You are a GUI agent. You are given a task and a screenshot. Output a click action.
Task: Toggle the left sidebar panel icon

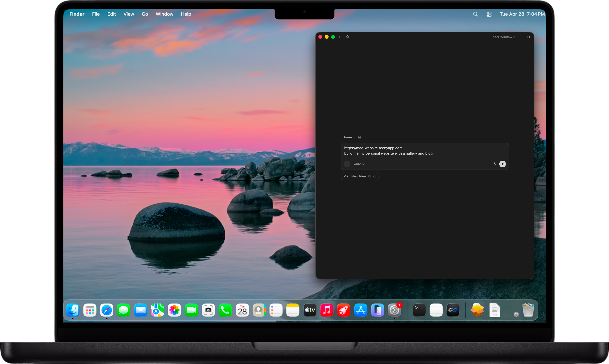coord(341,37)
